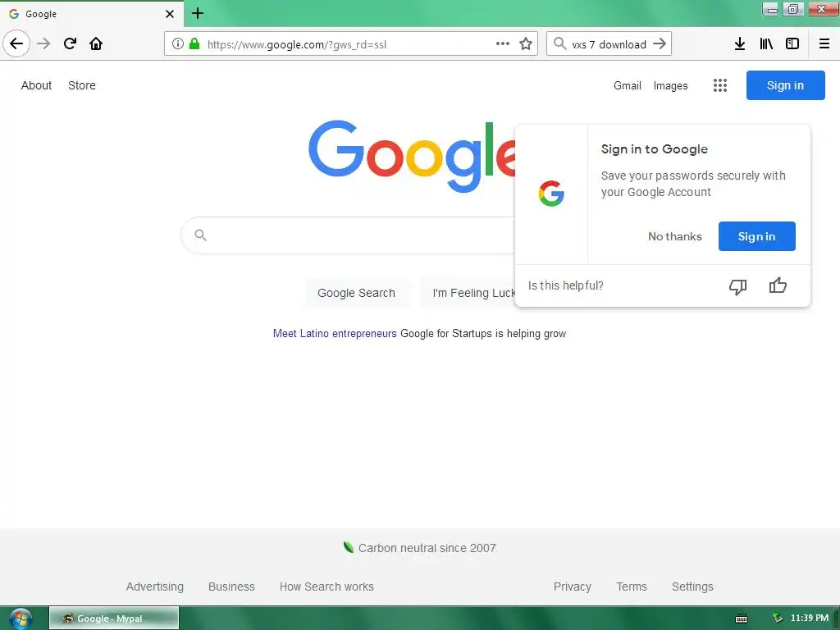Open a new tab with plus button
This screenshot has width=840, height=630.
coord(198,13)
